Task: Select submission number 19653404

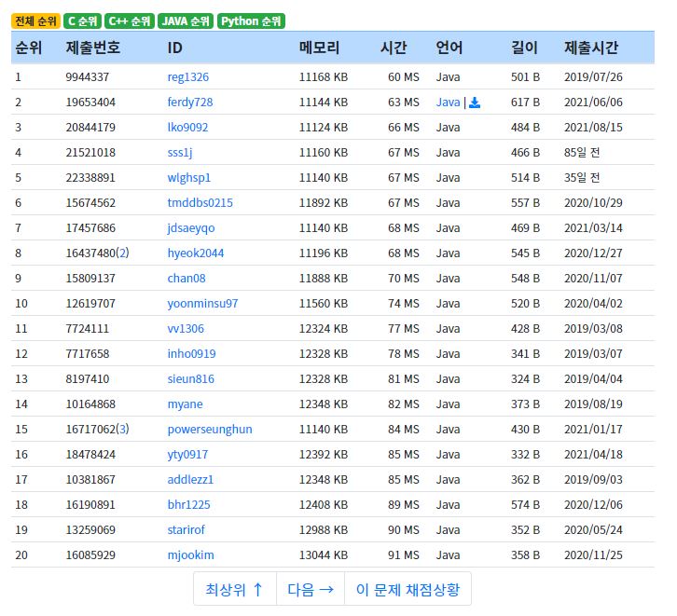Action: coord(90,103)
